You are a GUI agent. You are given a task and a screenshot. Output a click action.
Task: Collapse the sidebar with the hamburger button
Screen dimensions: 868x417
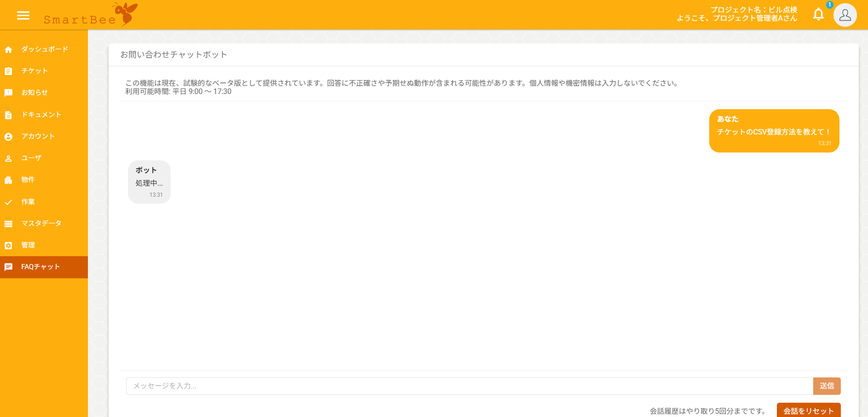23,15
